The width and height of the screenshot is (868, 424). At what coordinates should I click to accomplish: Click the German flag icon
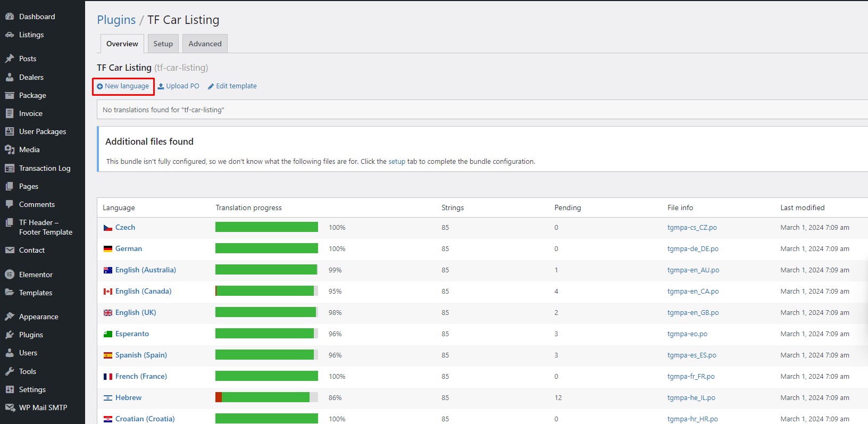pos(108,249)
